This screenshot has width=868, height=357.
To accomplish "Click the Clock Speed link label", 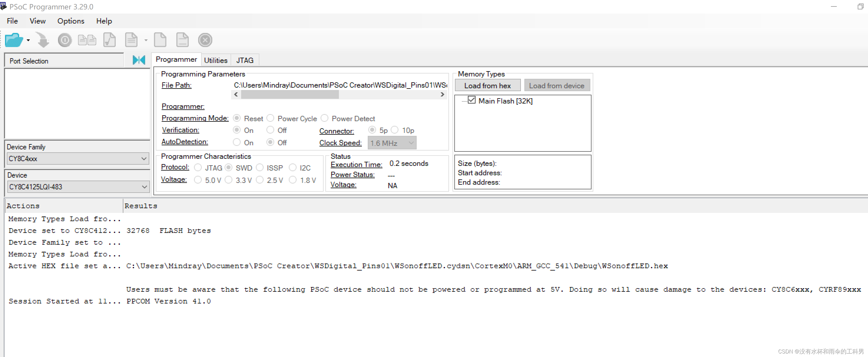I will click(340, 143).
